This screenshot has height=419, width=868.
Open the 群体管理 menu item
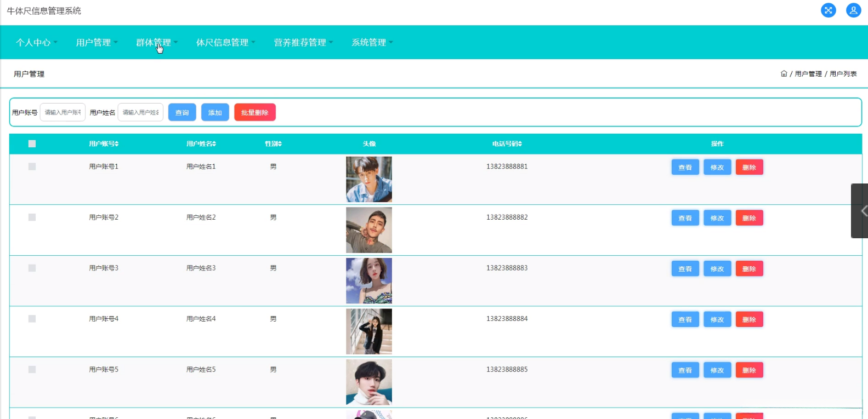pyautogui.click(x=153, y=42)
